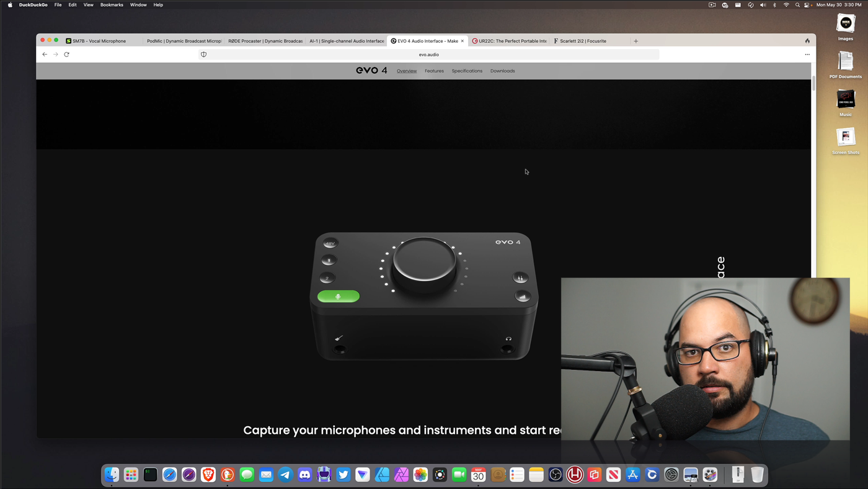Open the browser three-dots menu
This screenshot has height=489, width=868.
807,55
